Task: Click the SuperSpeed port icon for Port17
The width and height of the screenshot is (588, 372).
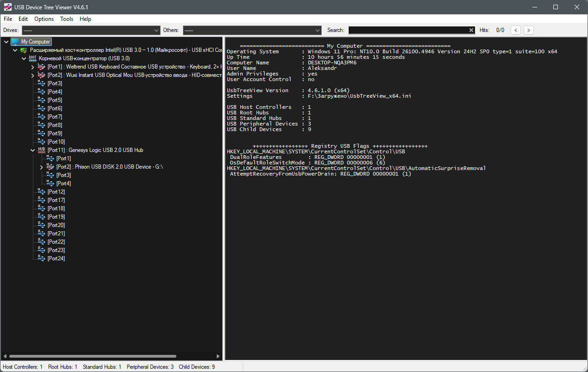Action: pyautogui.click(x=41, y=200)
